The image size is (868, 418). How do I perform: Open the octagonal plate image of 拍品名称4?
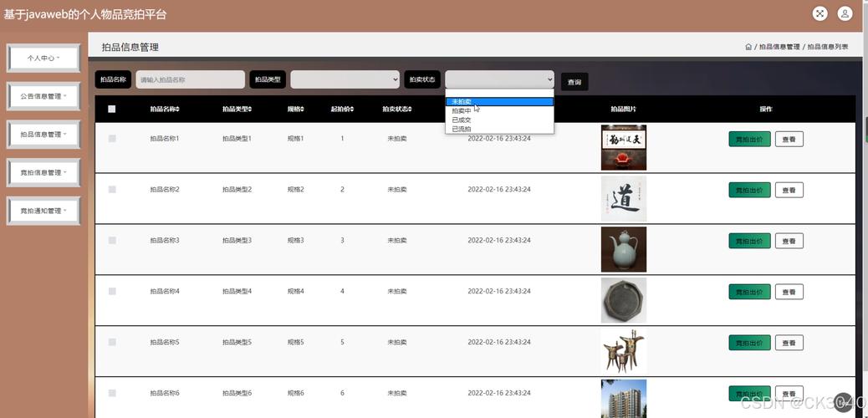[623, 300]
